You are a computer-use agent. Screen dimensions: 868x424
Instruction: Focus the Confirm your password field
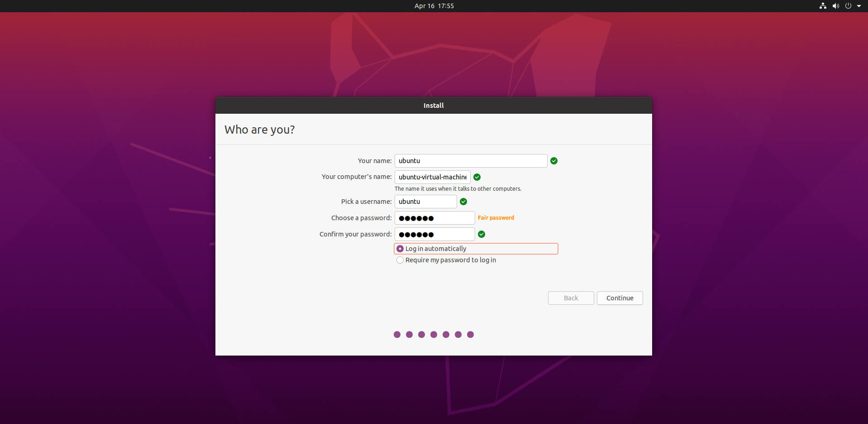(435, 234)
